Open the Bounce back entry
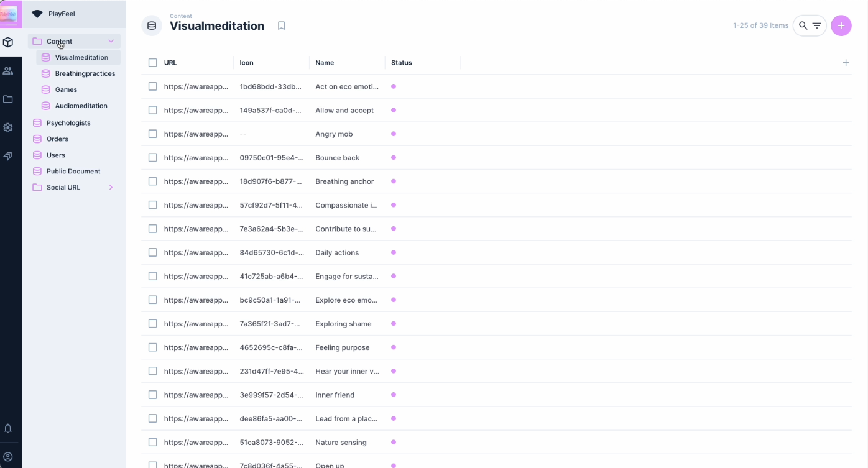Image resolution: width=868 pixels, height=468 pixels. 337,158
